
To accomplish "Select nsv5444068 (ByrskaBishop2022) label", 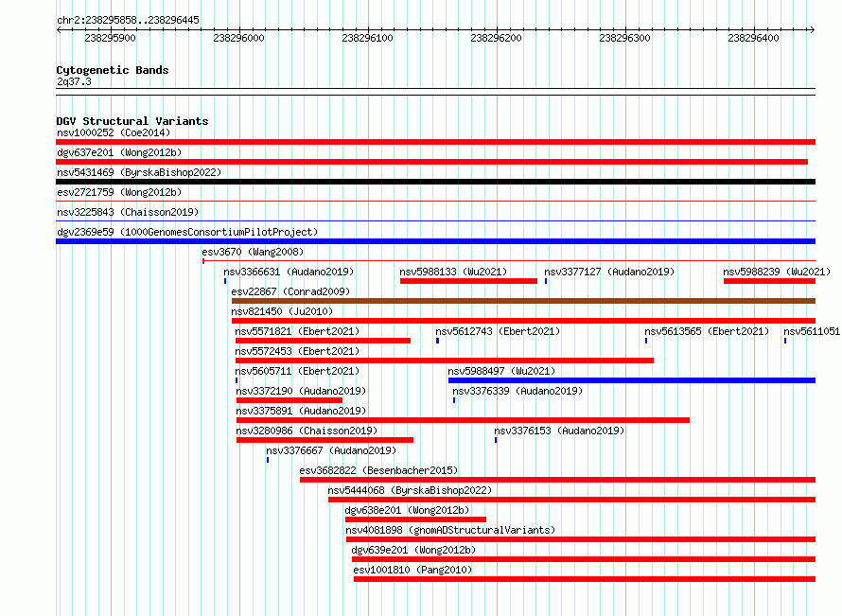I will (410, 490).
